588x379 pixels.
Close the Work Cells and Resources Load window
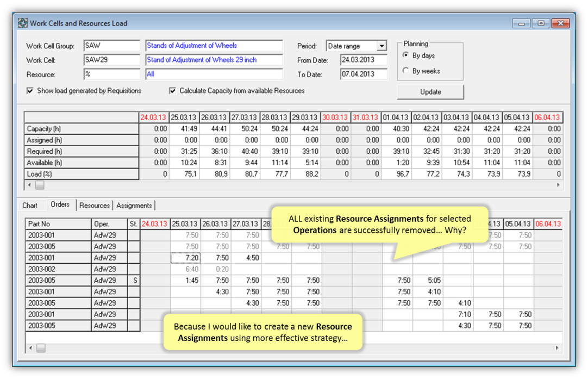click(561, 23)
